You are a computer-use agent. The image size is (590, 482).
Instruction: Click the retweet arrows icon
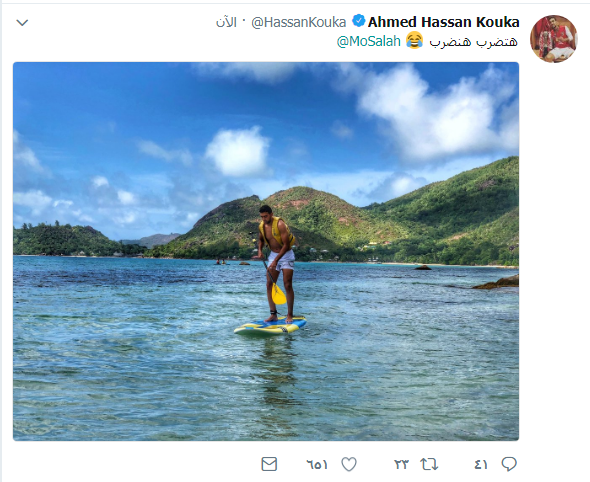(x=429, y=464)
